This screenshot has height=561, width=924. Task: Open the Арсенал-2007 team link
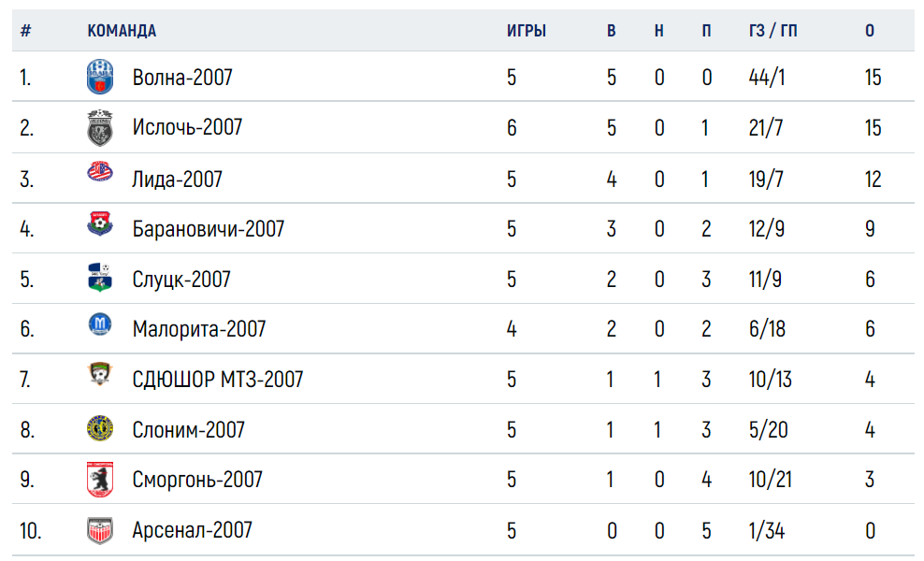click(x=192, y=530)
